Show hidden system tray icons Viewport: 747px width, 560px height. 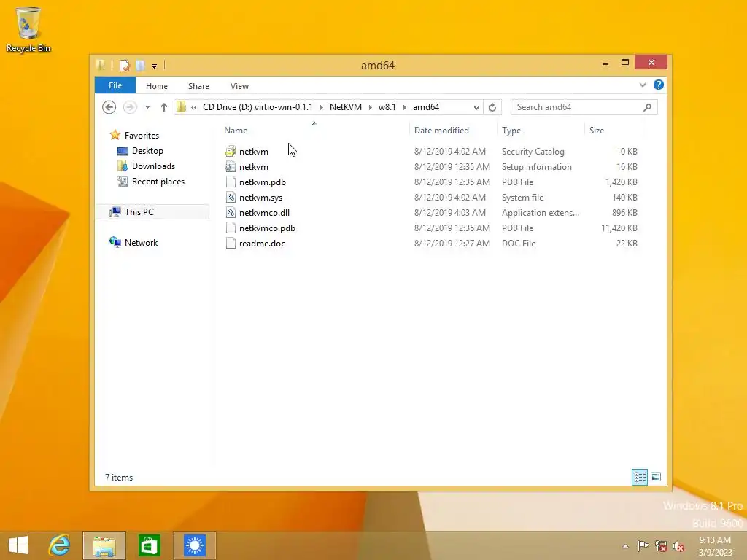pos(625,546)
